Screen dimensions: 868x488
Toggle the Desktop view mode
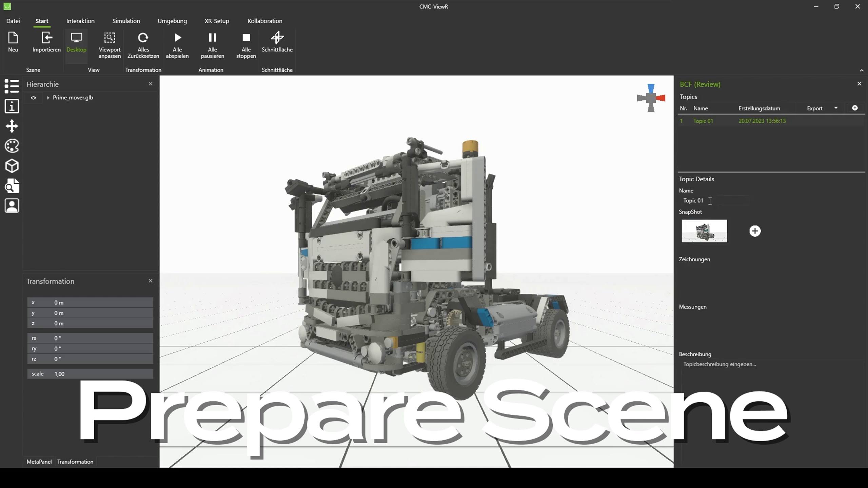[76, 42]
